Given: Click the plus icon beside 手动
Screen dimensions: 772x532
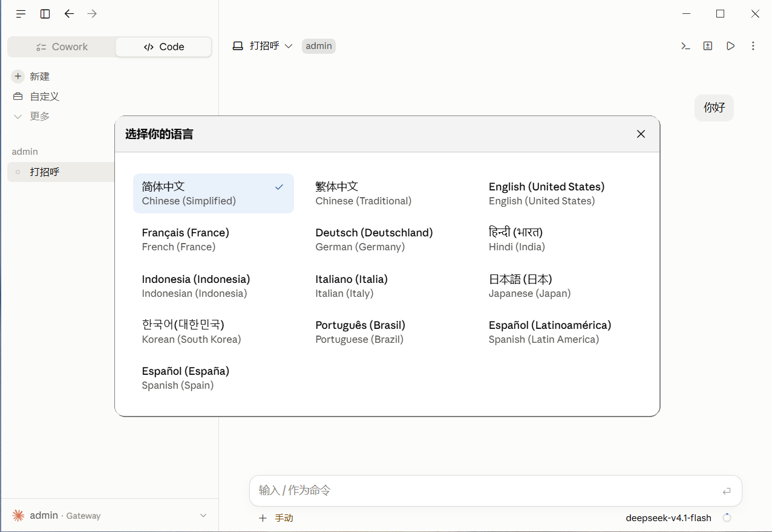Looking at the screenshot, I should click(x=263, y=518).
